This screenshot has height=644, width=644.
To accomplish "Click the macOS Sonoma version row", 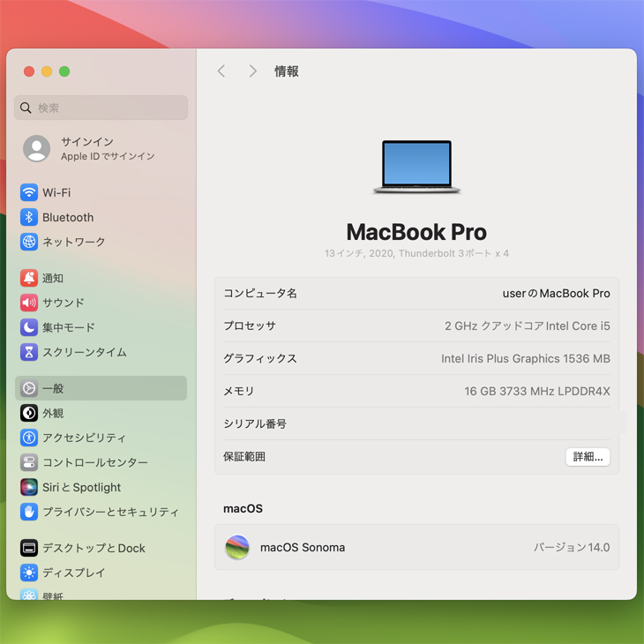I will 416,547.
